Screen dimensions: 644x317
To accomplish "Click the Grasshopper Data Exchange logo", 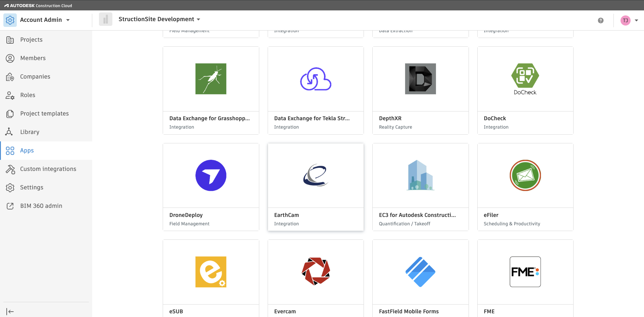I will [x=211, y=79].
